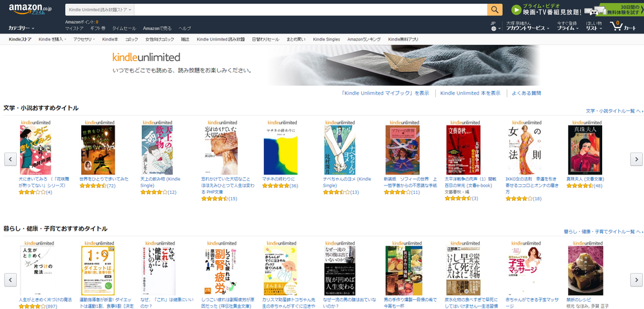This screenshot has width=644, height=309.
Task: Open the ナベちゃんのヨメ book cover
Action: [339, 150]
